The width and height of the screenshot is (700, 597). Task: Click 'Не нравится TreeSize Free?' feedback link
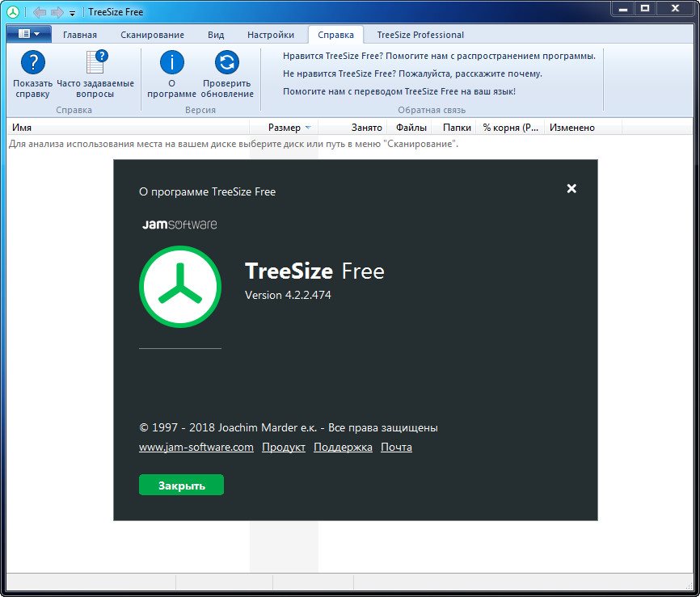tap(412, 74)
